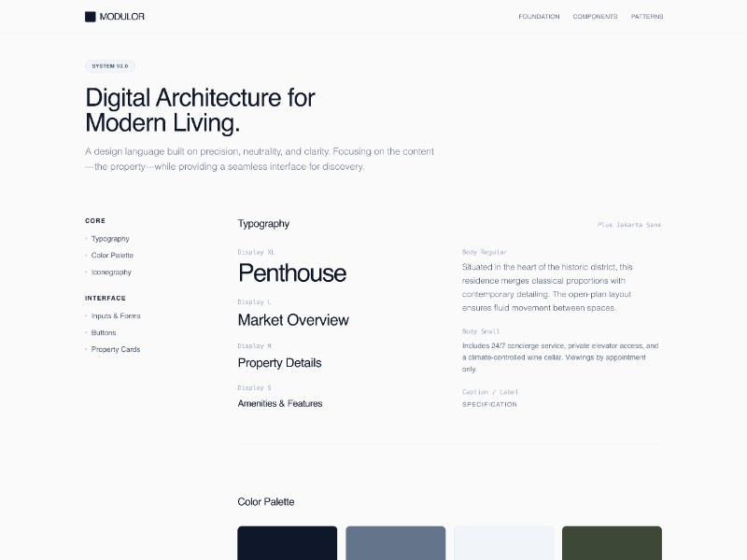This screenshot has width=747, height=560.
Task: Click the Market Overview heading sample
Action: [x=293, y=320]
